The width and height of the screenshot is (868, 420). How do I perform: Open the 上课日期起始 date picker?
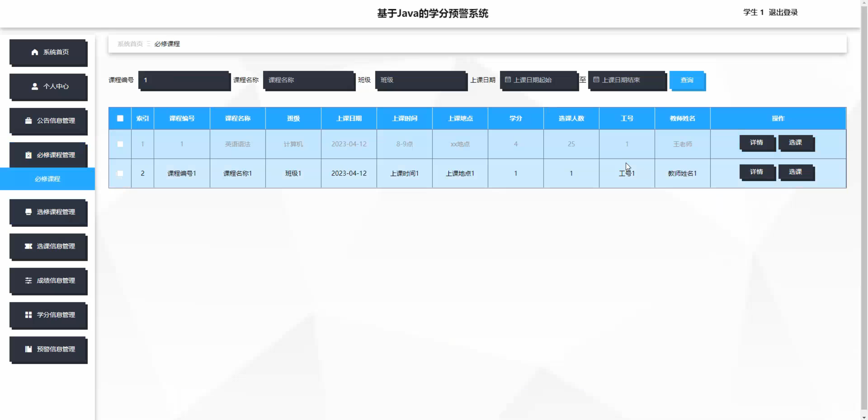pyautogui.click(x=538, y=80)
